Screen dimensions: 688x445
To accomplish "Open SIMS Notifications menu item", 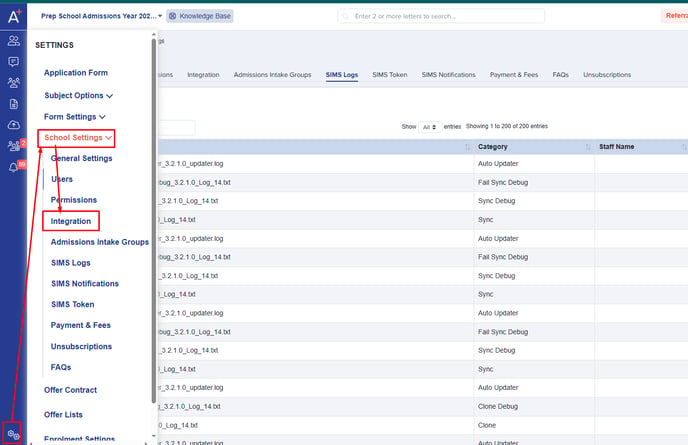I will click(x=85, y=284).
